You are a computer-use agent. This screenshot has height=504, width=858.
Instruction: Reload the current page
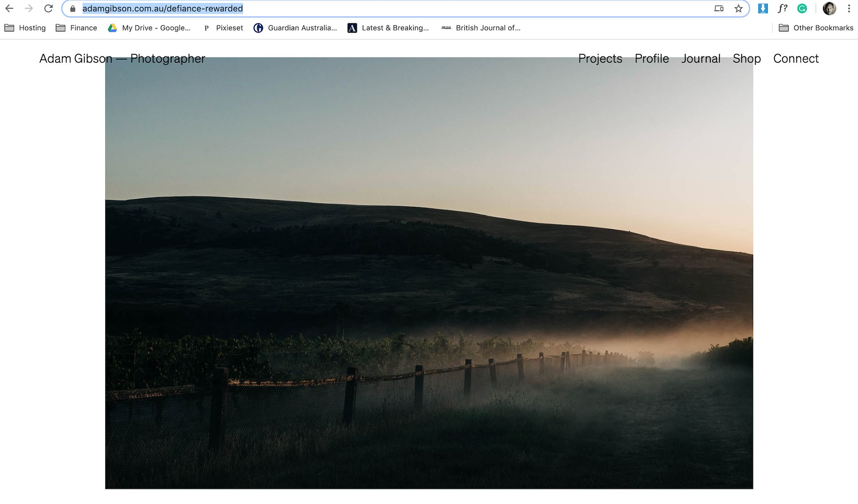(x=48, y=9)
